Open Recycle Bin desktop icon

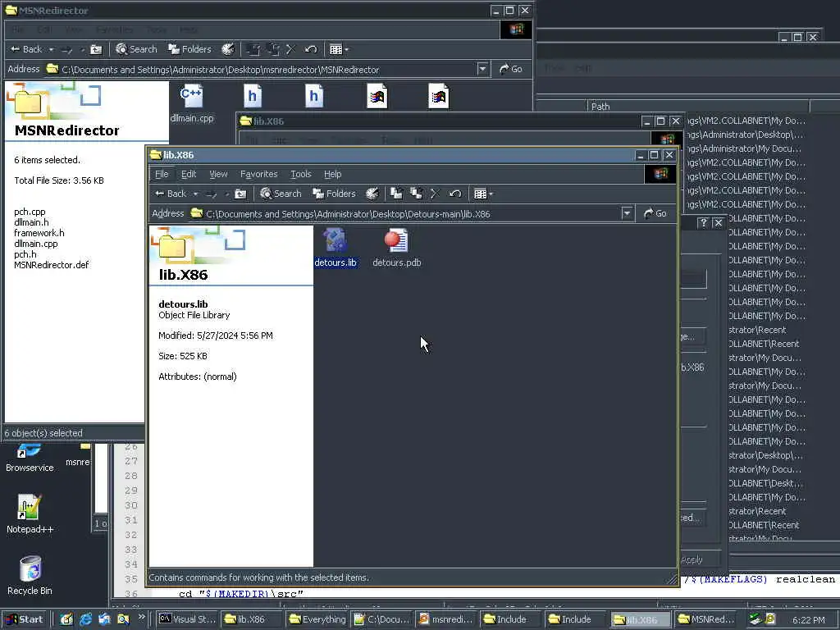click(x=30, y=576)
